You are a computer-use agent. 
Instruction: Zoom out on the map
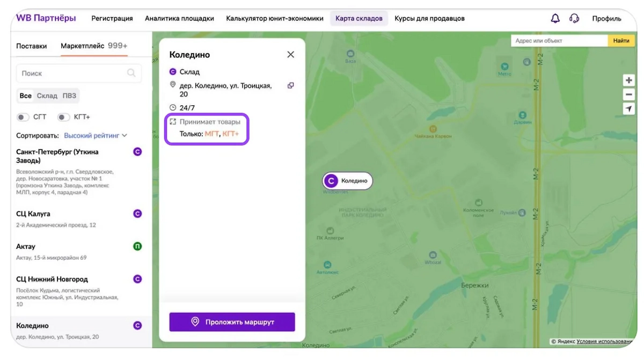[x=628, y=94]
